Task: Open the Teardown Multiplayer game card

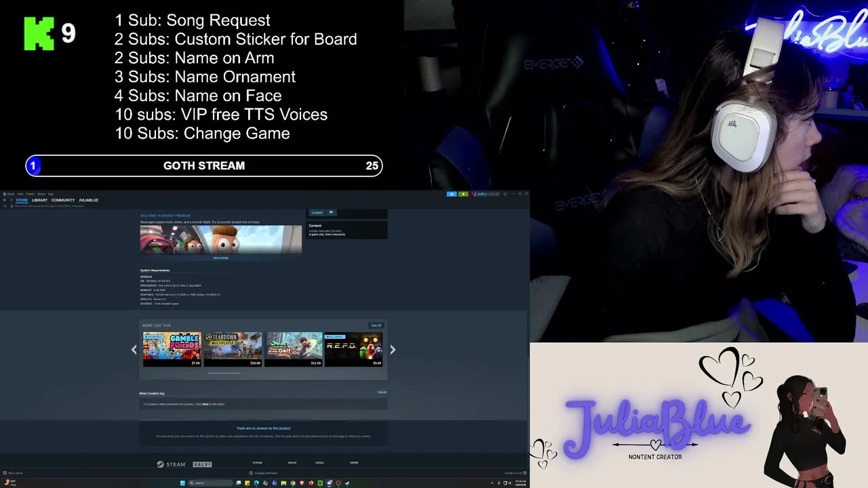Action: [x=233, y=349]
